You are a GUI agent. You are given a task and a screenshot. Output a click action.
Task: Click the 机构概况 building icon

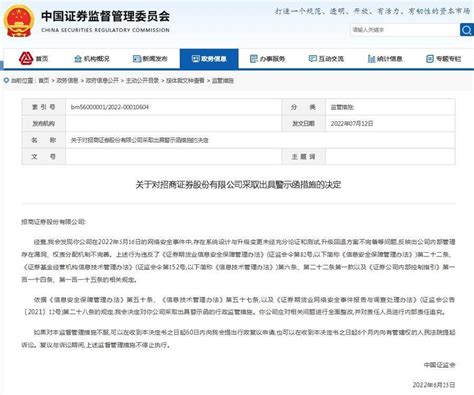point(78,59)
